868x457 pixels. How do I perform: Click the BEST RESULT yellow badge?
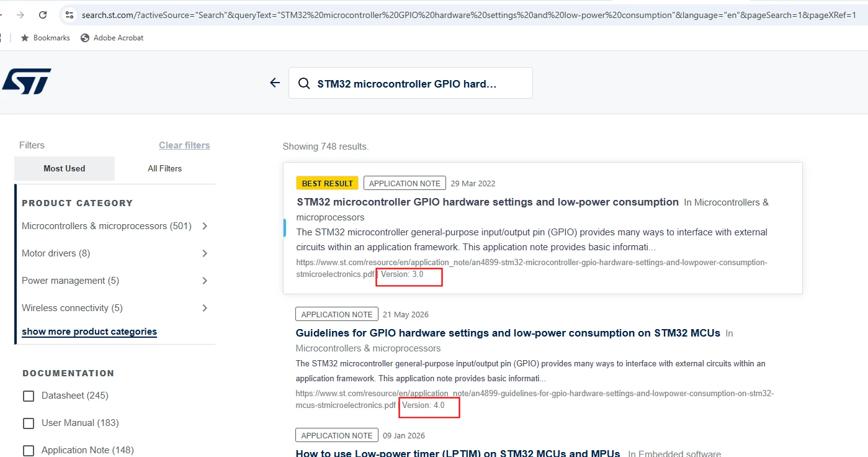(x=327, y=183)
